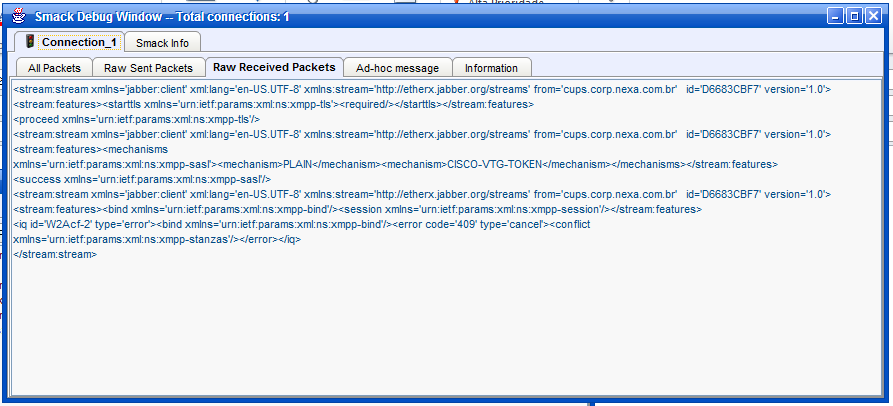Click the closing </stream:stream> line
Viewport: 893px width, 406px height.
(x=55, y=255)
